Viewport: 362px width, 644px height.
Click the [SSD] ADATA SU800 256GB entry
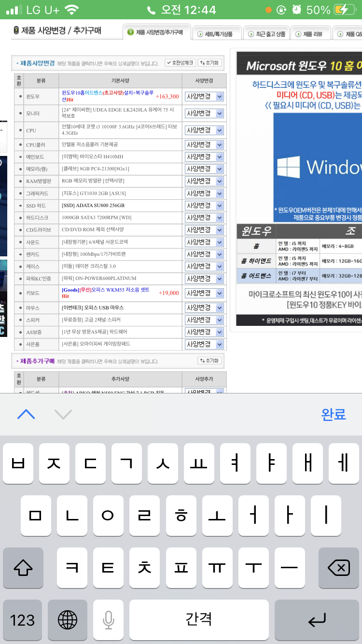pyautogui.click(x=93, y=206)
